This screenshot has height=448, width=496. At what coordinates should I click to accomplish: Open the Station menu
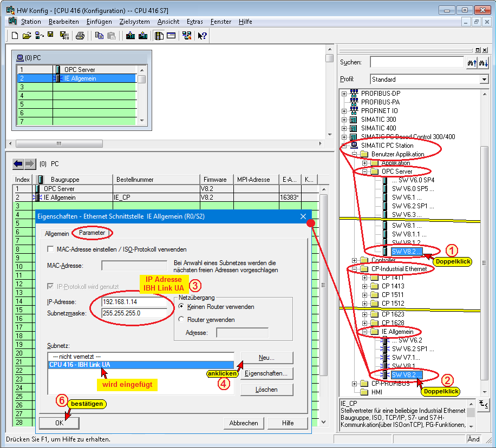[31, 22]
